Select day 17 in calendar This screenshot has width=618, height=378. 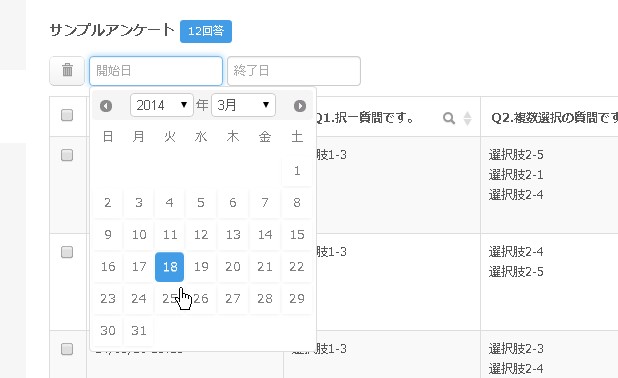click(x=139, y=267)
